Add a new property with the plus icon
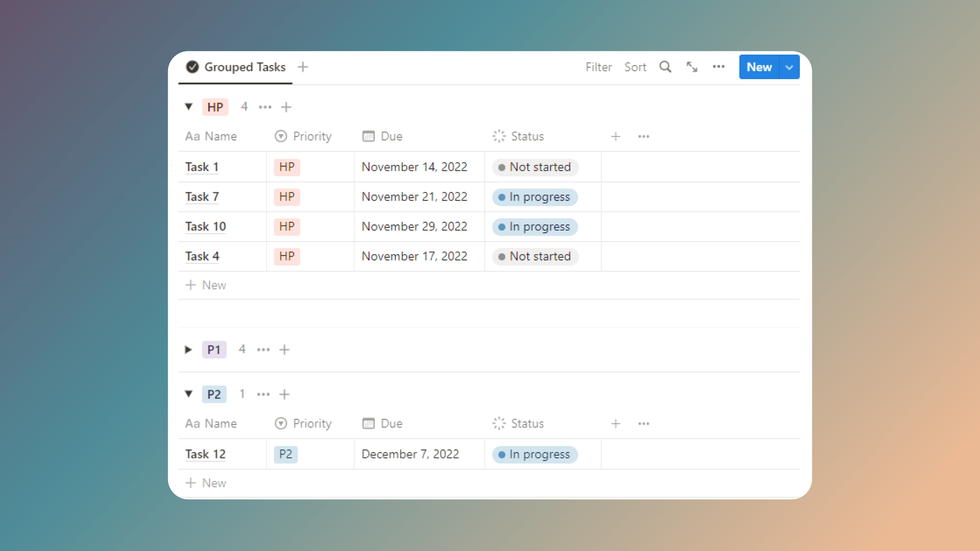 615,136
